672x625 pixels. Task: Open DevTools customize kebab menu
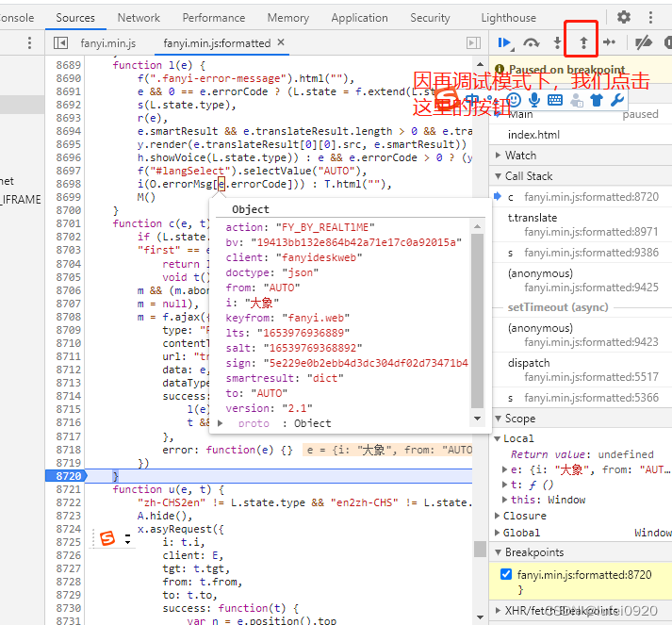pyautogui.click(x=650, y=17)
